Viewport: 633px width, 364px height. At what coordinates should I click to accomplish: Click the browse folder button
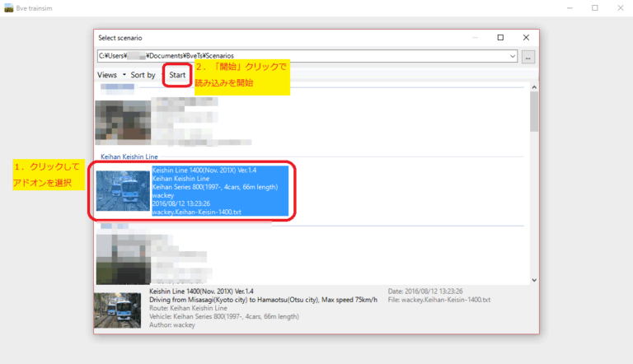coord(528,56)
